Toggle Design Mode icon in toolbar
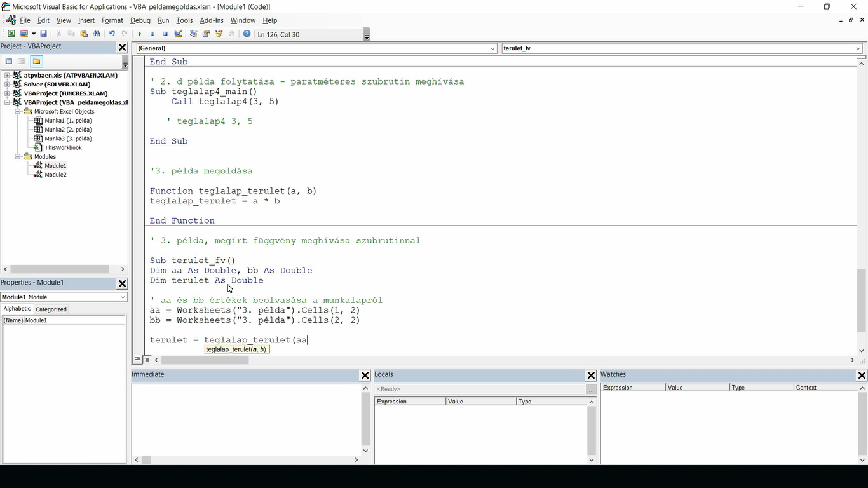This screenshot has width=868, height=488. [178, 34]
